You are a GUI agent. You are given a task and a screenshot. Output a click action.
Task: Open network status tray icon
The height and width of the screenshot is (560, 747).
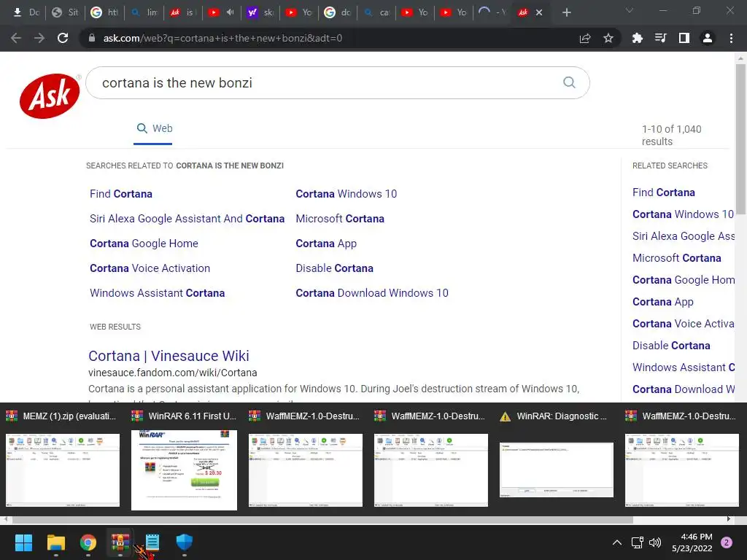click(x=637, y=542)
